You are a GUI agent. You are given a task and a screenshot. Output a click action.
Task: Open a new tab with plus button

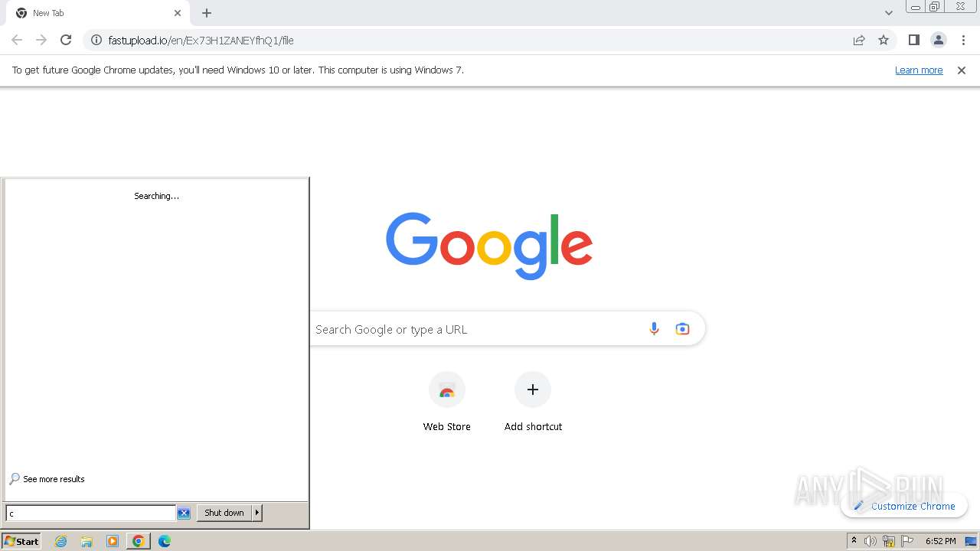[207, 13]
